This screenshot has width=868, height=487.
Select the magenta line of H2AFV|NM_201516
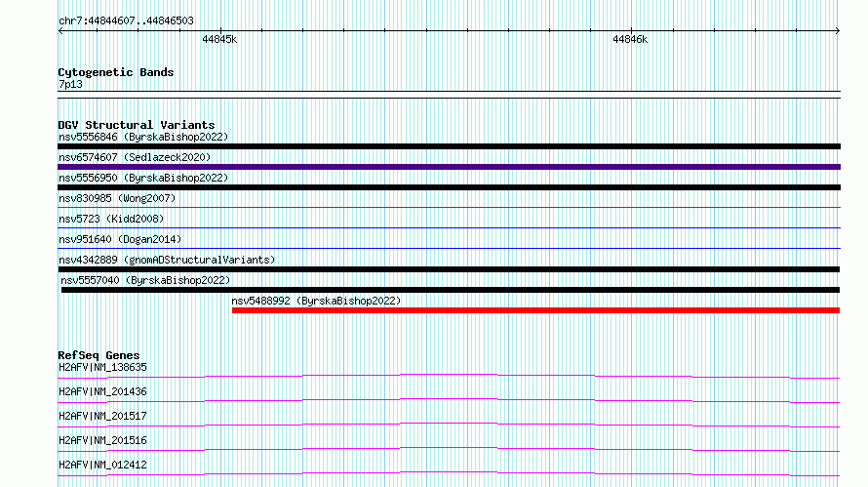coord(449,449)
